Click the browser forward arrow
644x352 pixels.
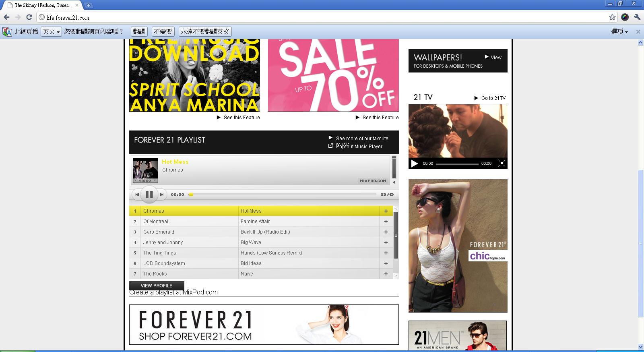tap(18, 17)
